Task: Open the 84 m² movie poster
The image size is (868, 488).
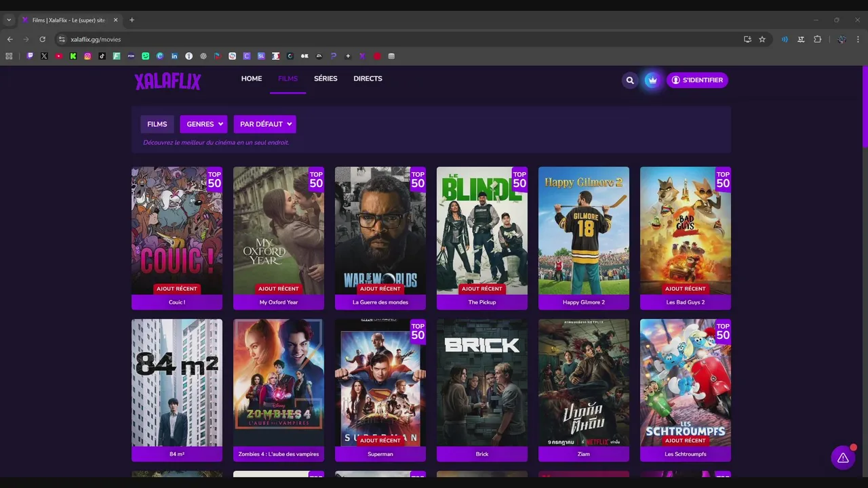Action: point(177,382)
